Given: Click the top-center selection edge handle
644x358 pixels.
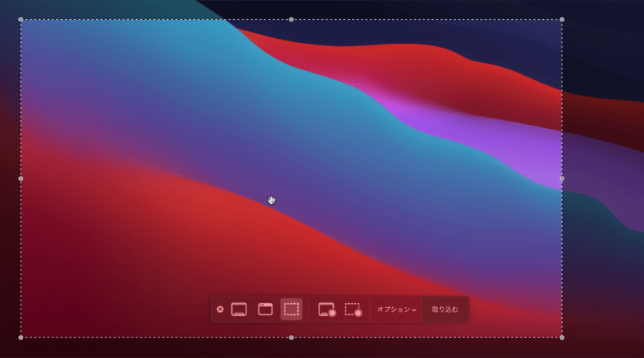Looking at the screenshot, I should click(x=291, y=19).
